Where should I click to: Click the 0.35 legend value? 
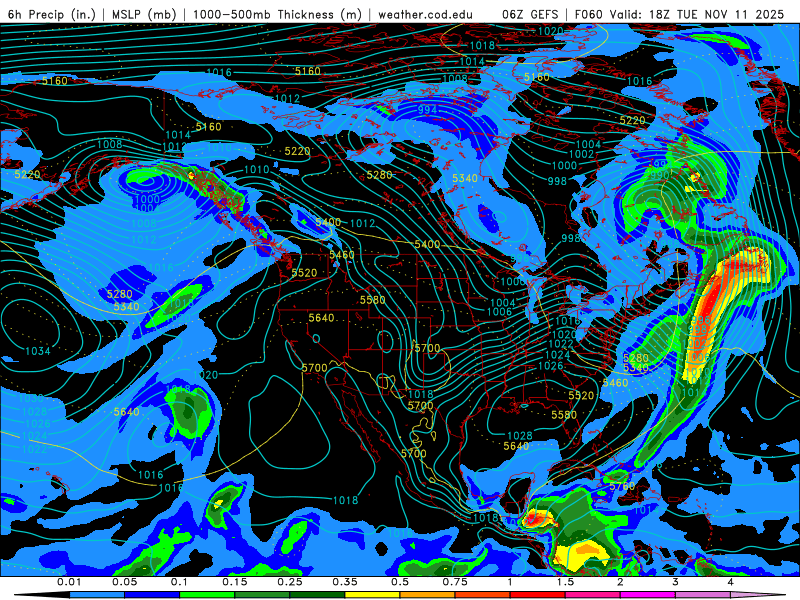click(345, 582)
